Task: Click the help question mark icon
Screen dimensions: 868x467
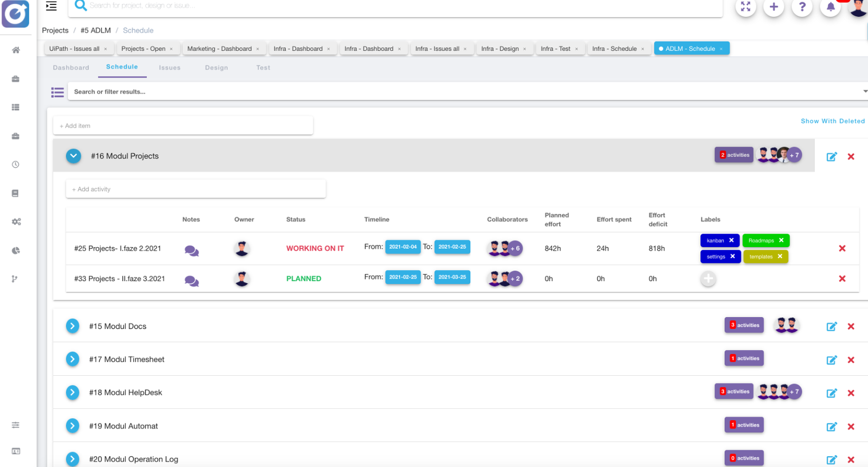Action: [802, 7]
